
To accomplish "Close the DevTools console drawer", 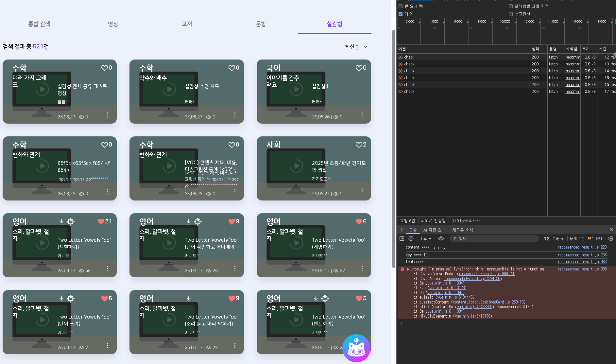I will point(611,230).
